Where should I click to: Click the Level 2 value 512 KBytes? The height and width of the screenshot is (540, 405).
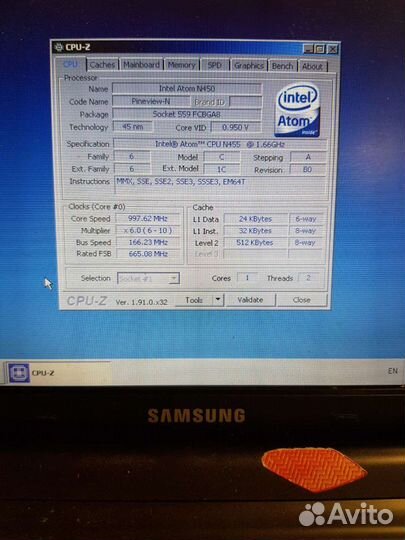point(255,242)
